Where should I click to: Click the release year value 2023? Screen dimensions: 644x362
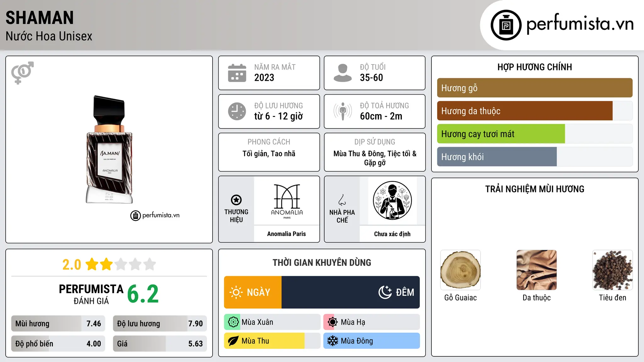264,78
